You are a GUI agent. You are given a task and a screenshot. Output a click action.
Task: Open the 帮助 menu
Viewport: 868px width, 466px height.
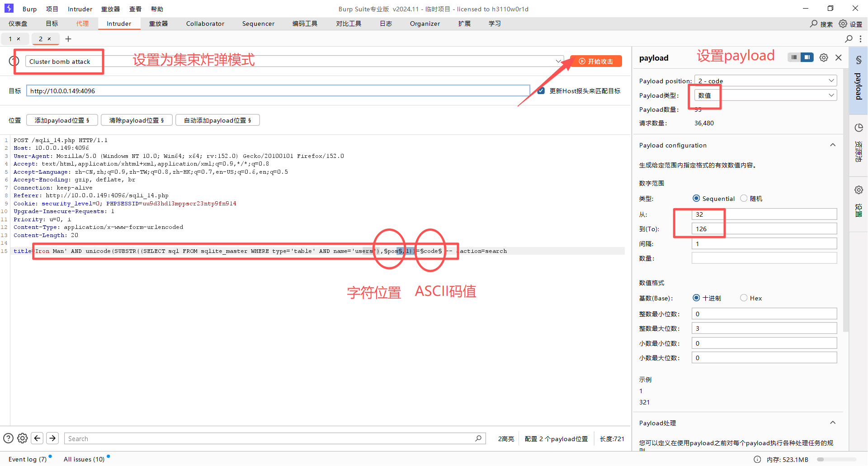[157, 9]
